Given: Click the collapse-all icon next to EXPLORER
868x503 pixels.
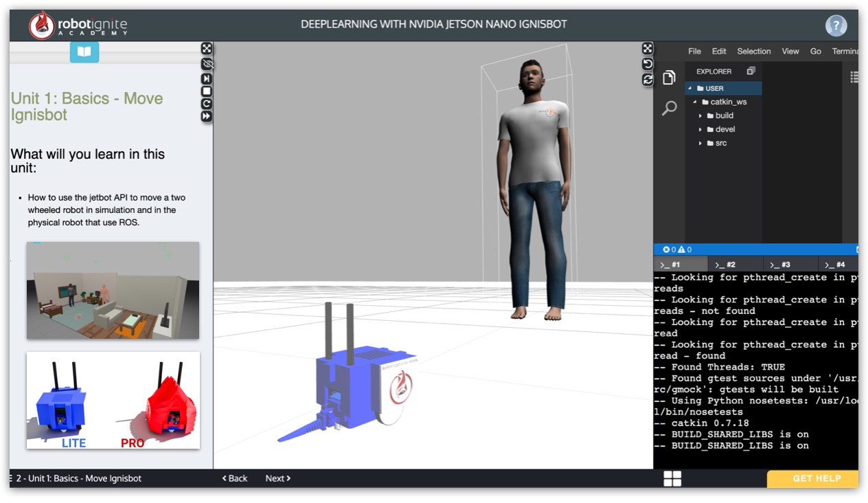Looking at the screenshot, I should tap(751, 71).
